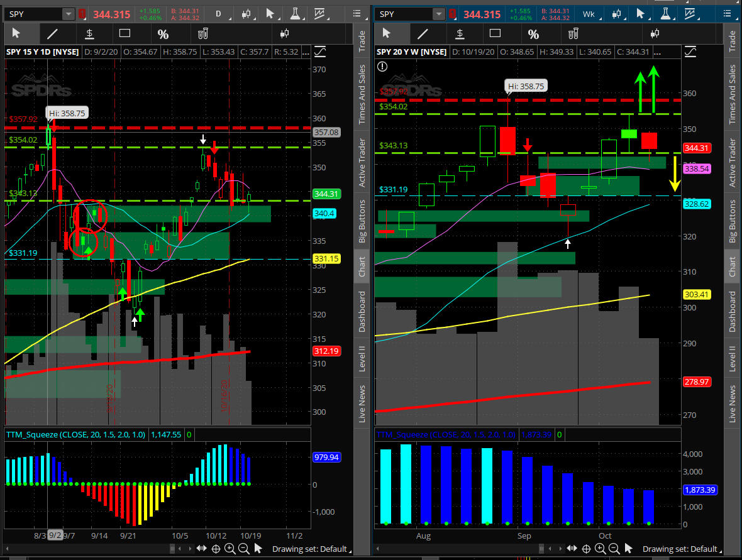
Task: Expand the ellipsis in left chart data header
Action: point(306,52)
